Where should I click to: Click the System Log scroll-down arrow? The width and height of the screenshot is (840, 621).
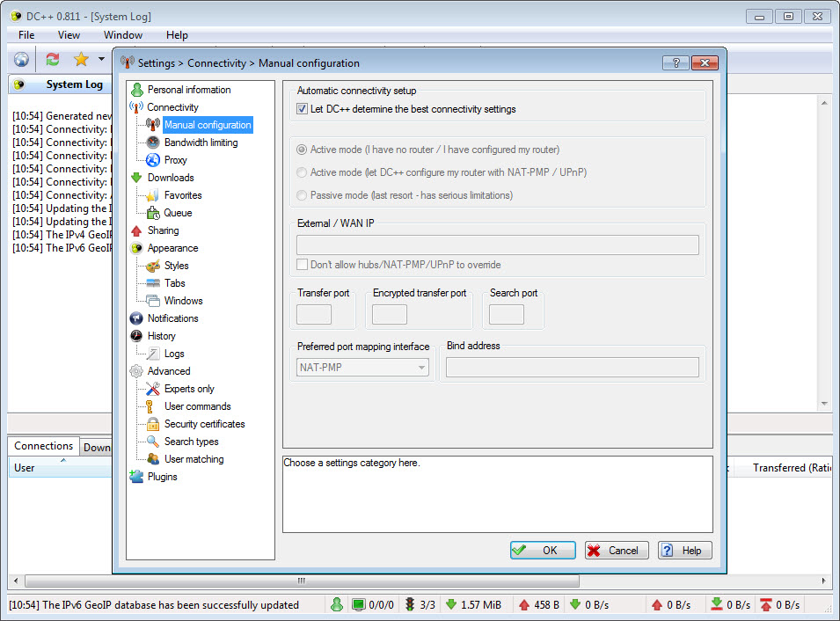pyautogui.click(x=824, y=404)
